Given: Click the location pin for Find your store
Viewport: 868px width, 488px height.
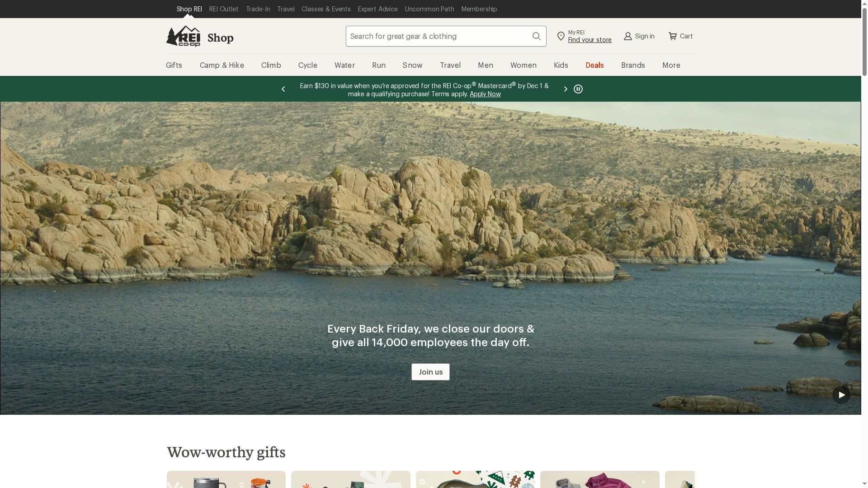Looking at the screenshot, I should 561,36.
